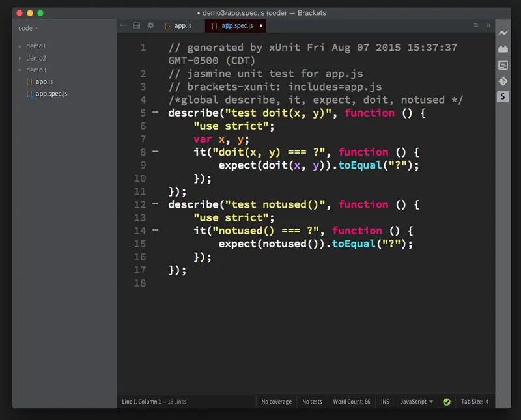This screenshot has width=521, height=420.
Task: Fold the it block at line 8
Action: [x=155, y=152]
